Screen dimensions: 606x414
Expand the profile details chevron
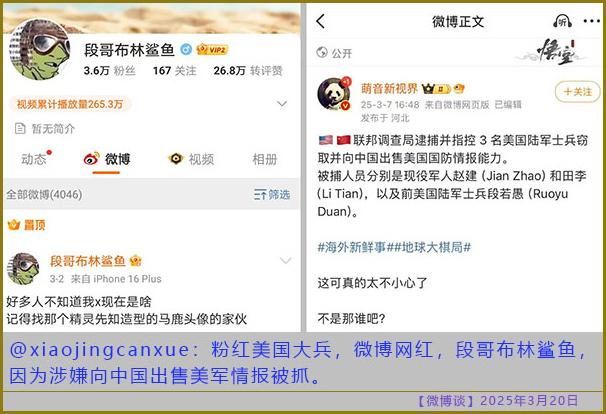282,104
